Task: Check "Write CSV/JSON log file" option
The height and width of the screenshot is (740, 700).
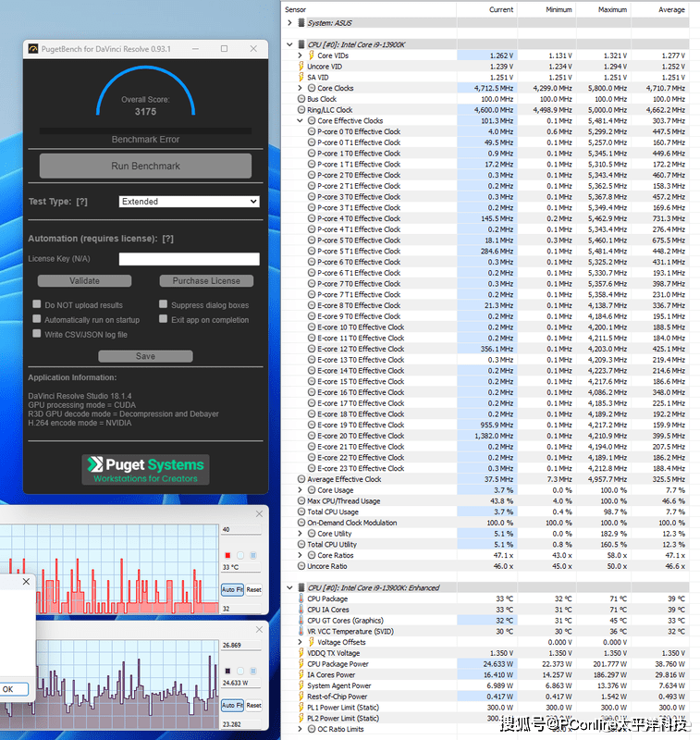Action: [36, 335]
